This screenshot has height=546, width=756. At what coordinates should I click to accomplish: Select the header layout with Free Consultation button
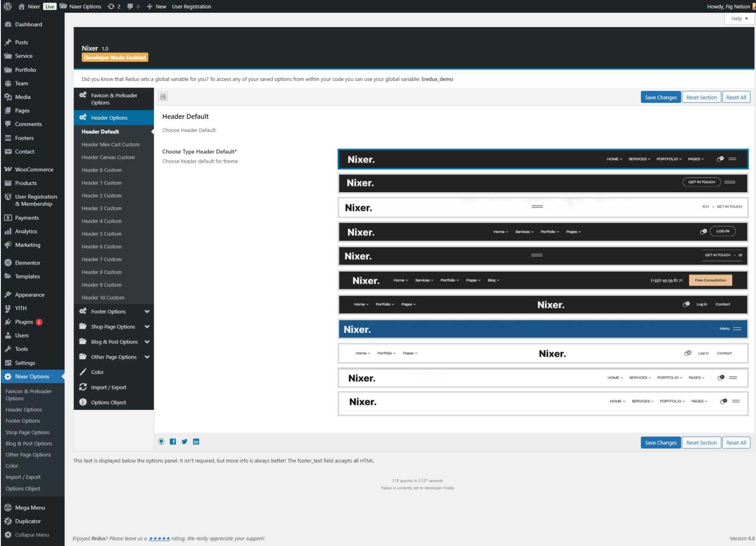click(543, 280)
